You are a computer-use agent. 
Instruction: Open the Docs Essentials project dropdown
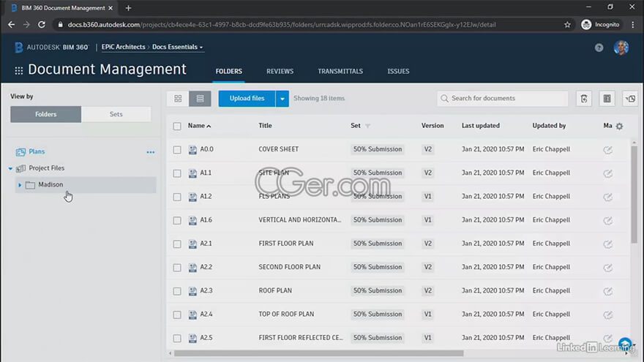pyautogui.click(x=177, y=47)
